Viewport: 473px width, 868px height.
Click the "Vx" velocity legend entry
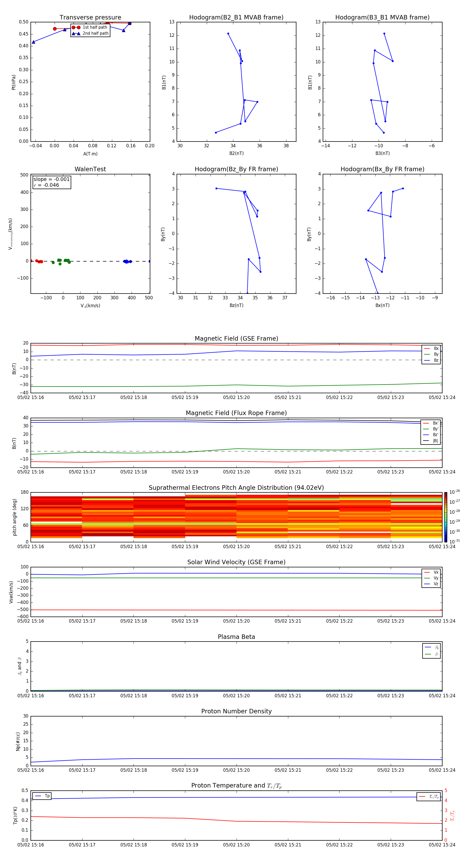[431, 573]
